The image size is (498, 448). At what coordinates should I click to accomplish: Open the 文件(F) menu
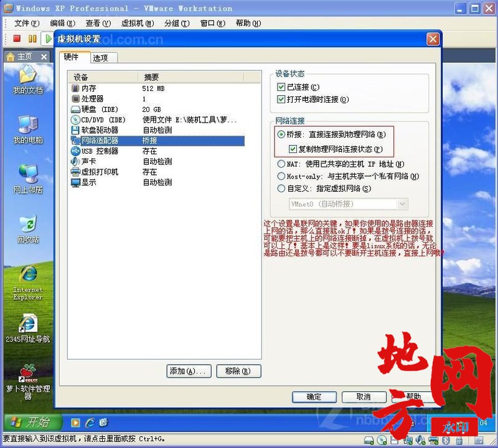click(x=27, y=23)
